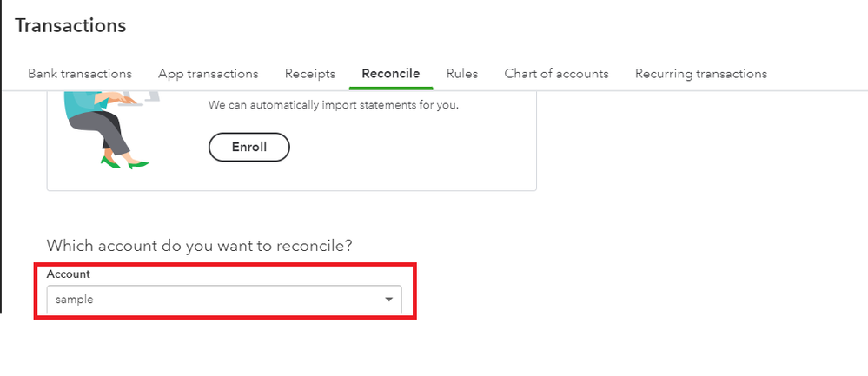Click the Enroll button
The width and height of the screenshot is (868, 376).
pyautogui.click(x=249, y=147)
